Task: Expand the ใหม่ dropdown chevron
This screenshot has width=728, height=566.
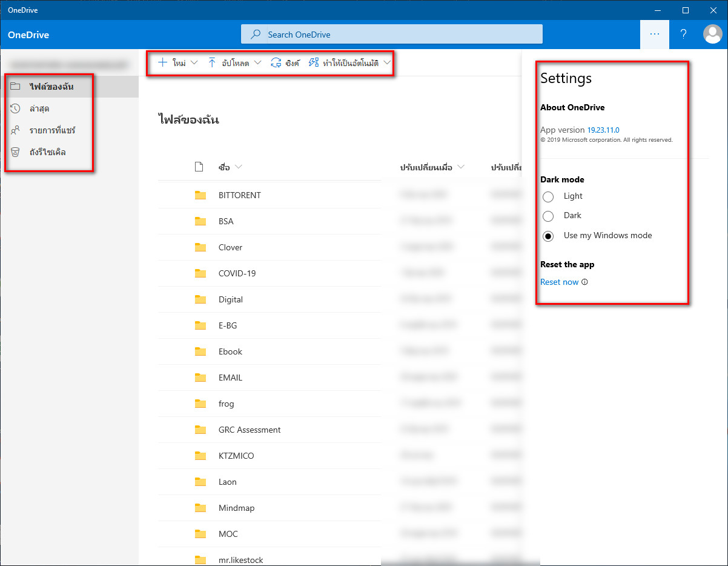Action: pos(194,62)
